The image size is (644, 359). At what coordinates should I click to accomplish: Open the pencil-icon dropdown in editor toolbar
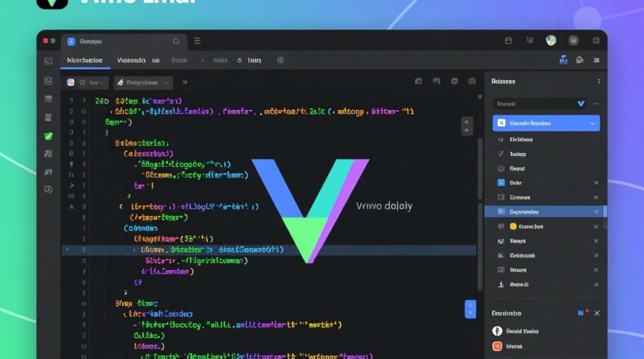pyautogui.click(x=143, y=82)
